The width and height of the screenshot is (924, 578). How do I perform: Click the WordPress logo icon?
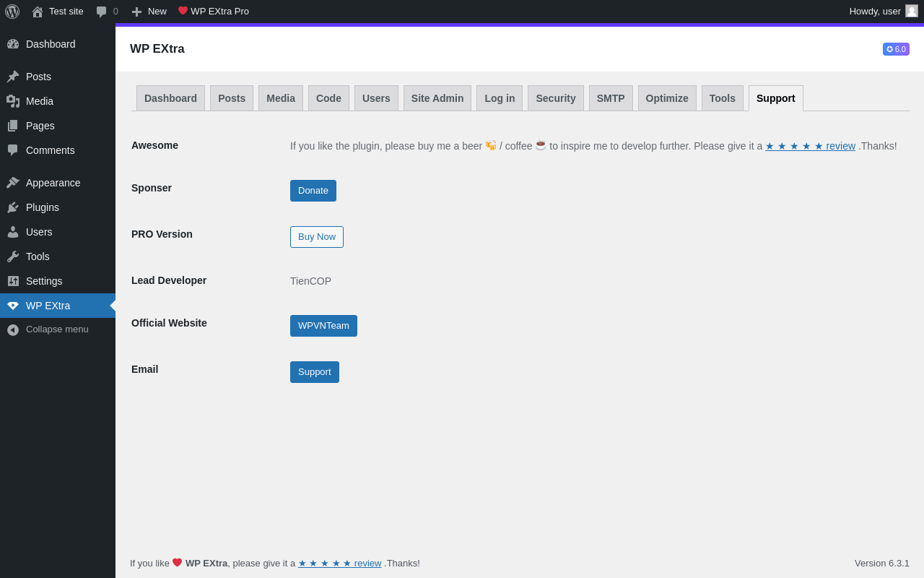pyautogui.click(x=12, y=12)
